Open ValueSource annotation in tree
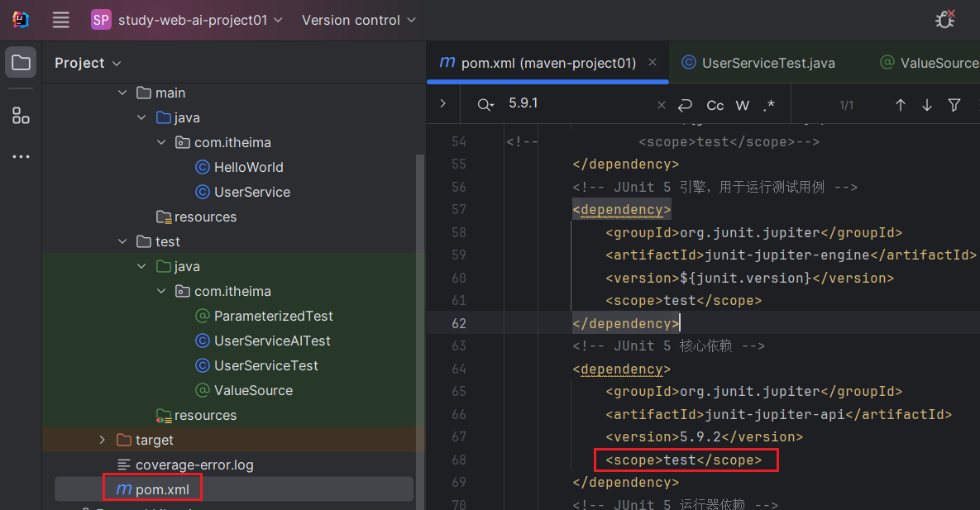Image resolution: width=980 pixels, height=510 pixels. (x=244, y=390)
